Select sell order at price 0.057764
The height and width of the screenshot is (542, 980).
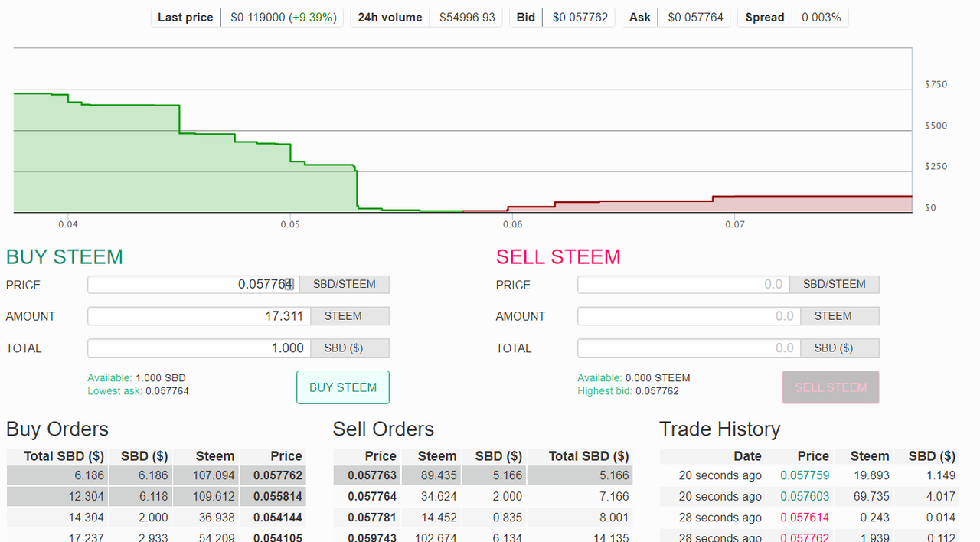[x=483, y=496]
